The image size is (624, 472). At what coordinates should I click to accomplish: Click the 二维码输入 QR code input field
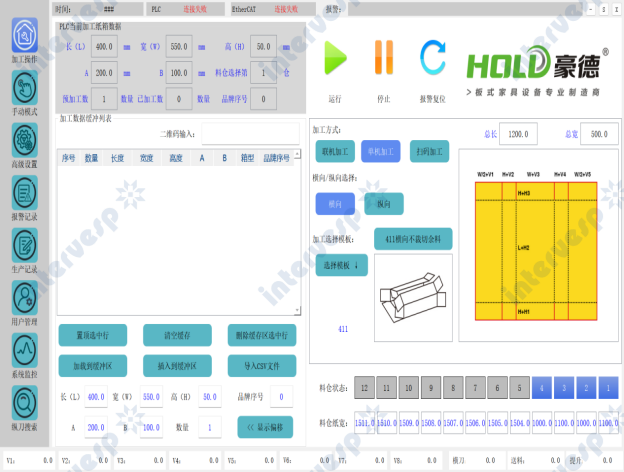coord(251,134)
